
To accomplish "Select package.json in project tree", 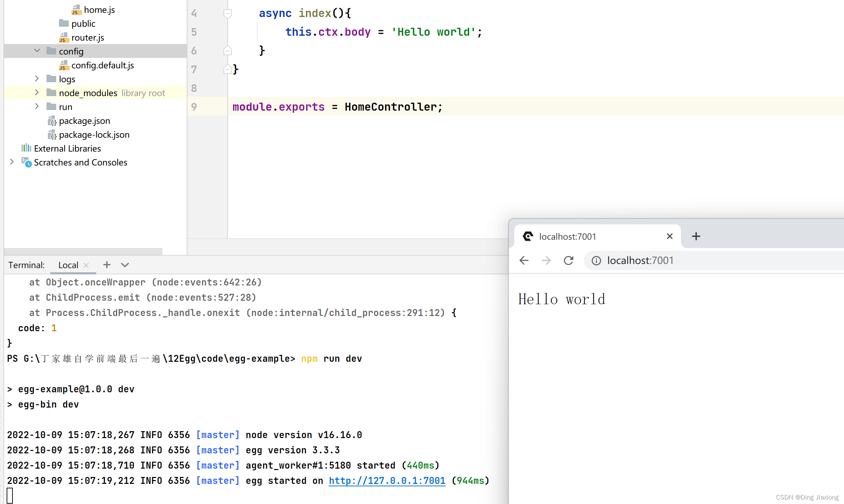I will [85, 121].
